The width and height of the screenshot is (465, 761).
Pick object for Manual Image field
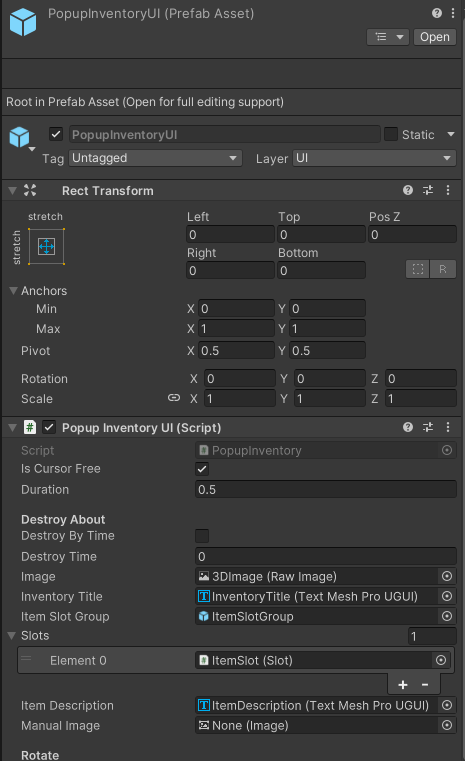point(447,725)
